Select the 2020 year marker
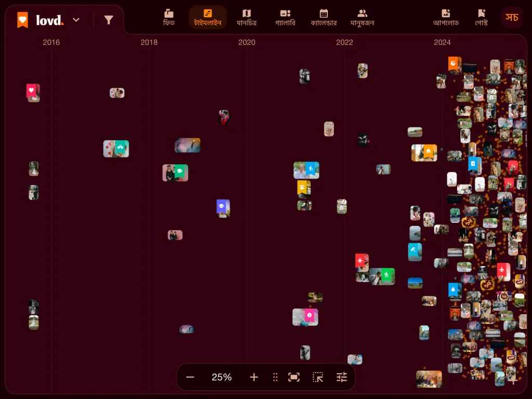This screenshot has height=399, width=532. click(247, 43)
